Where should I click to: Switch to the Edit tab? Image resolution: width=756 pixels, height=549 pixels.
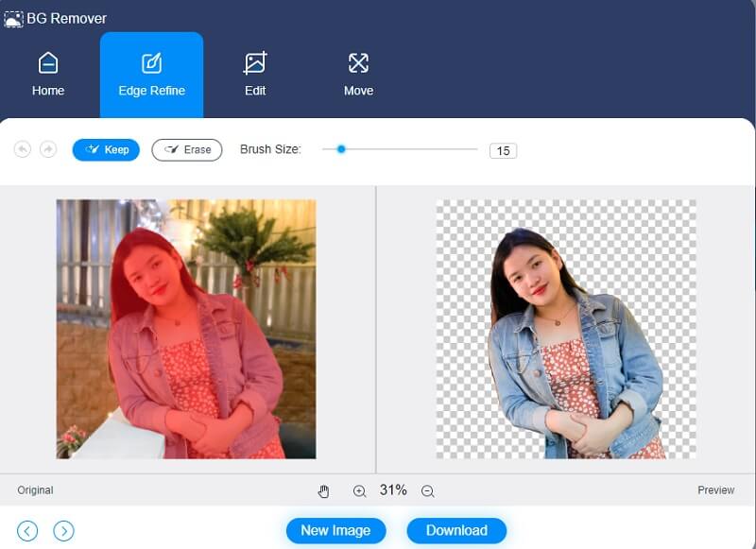click(x=254, y=75)
